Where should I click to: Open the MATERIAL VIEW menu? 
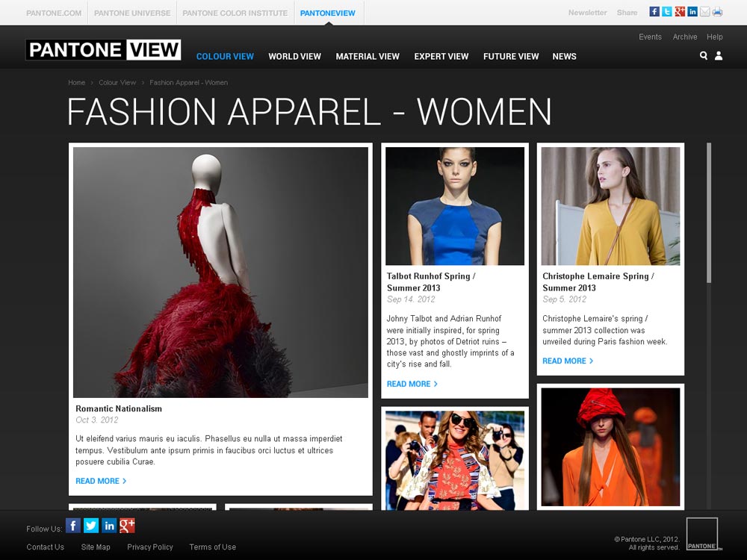(368, 56)
